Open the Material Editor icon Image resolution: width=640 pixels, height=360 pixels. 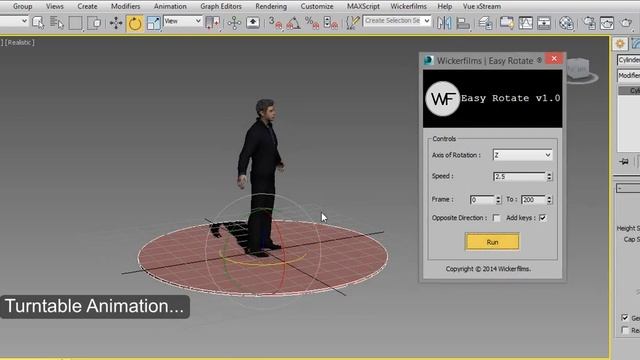[x=567, y=23]
